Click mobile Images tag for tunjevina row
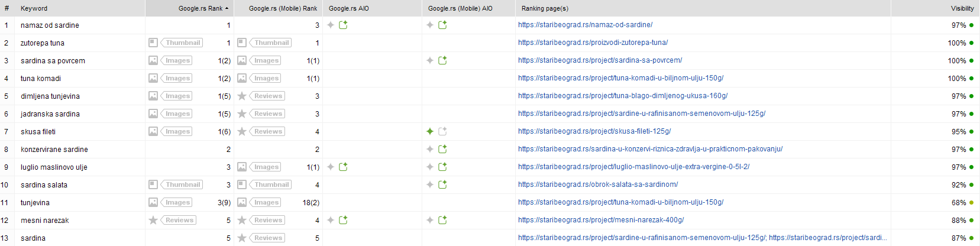Viewport: 980px width, 246px height. pos(266,202)
